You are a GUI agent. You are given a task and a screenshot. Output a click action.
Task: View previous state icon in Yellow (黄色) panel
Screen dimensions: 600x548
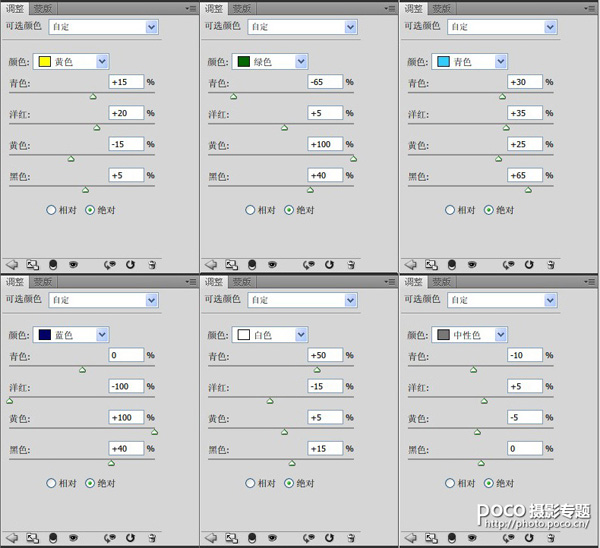[110, 264]
